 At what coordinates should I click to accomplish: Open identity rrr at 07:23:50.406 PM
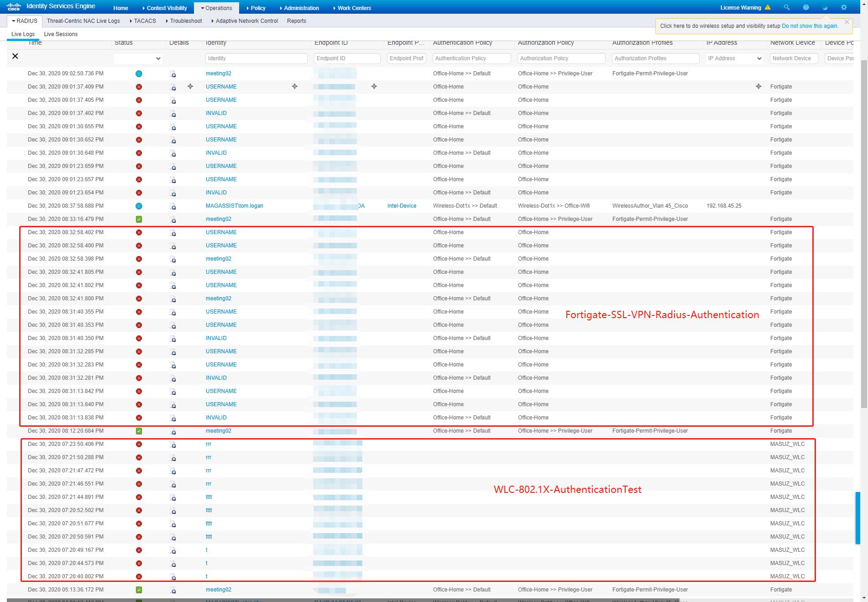tap(208, 444)
